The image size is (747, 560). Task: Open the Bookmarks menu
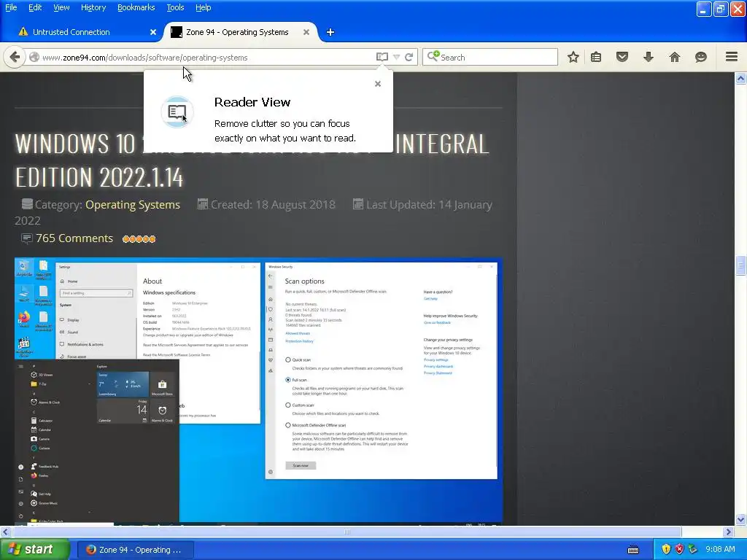(136, 7)
